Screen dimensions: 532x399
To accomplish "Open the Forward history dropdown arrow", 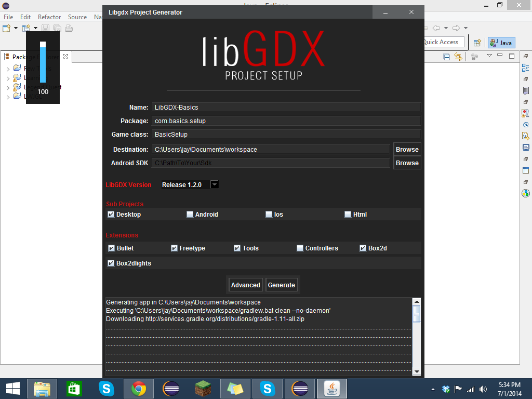I will [x=466, y=28].
